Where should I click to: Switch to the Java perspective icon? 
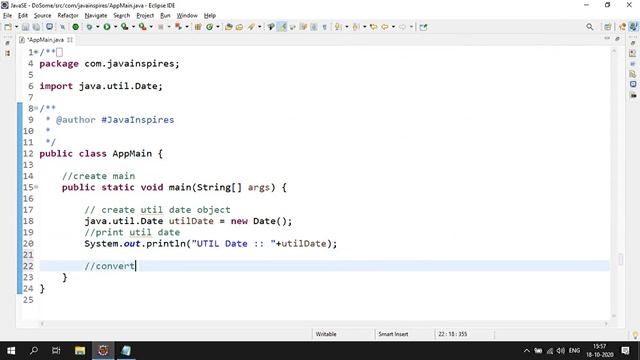pyautogui.click(x=633, y=27)
